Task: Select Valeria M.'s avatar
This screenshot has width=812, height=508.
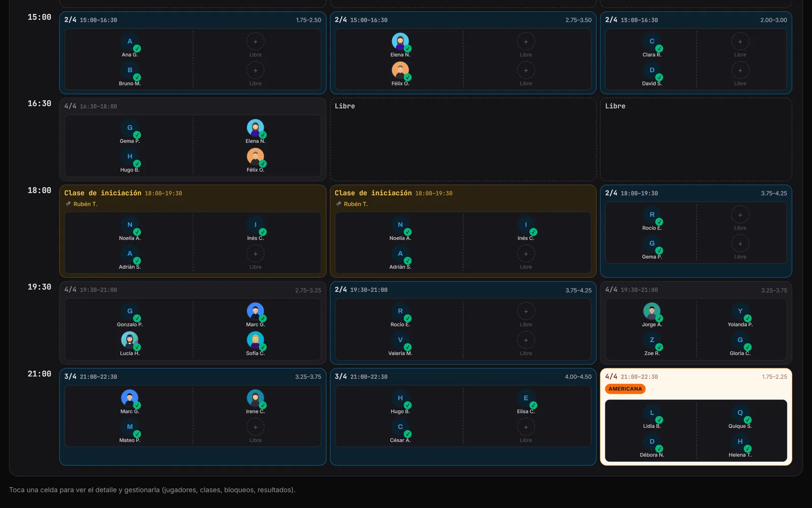Action: (x=400, y=340)
